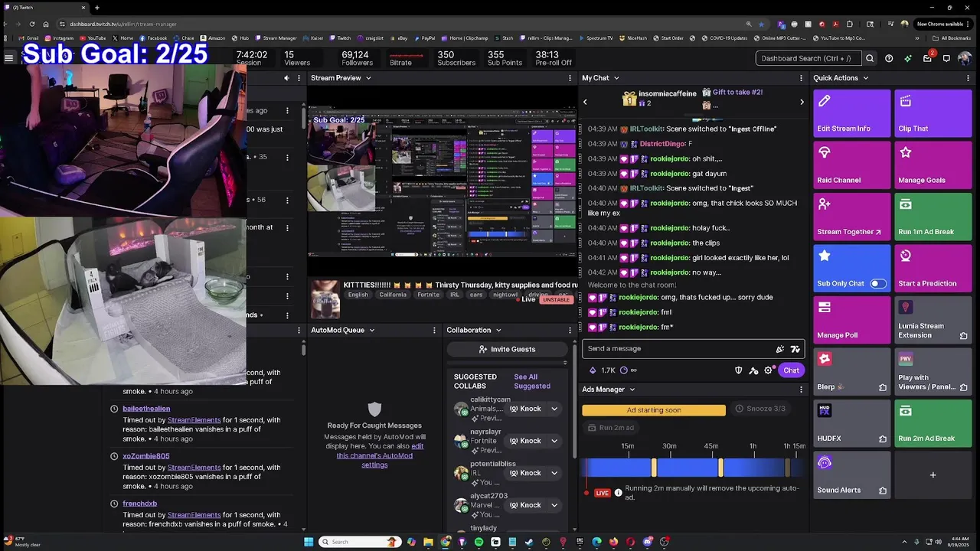Click the Dashboard Search magnifier icon
980x551 pixels.
tap(869, 58)
